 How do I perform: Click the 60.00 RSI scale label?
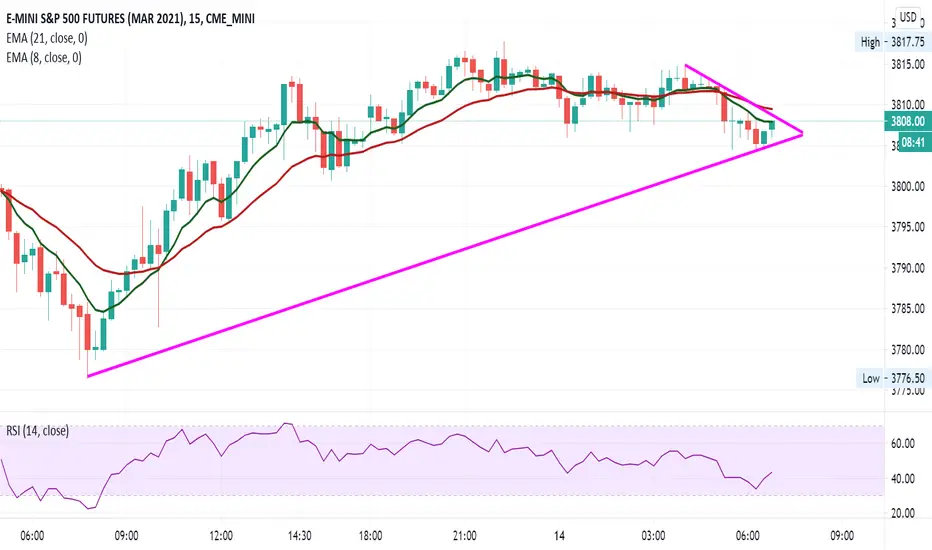click(903, 444)
